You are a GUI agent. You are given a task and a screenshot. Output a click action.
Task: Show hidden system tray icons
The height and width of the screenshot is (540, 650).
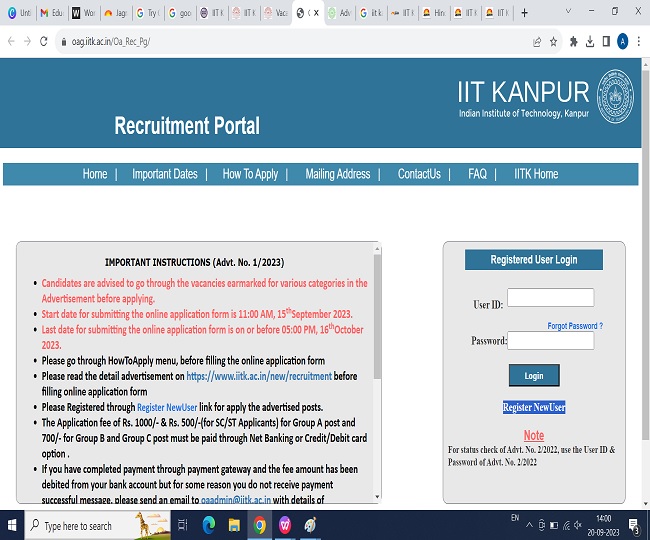coord(529,525)
